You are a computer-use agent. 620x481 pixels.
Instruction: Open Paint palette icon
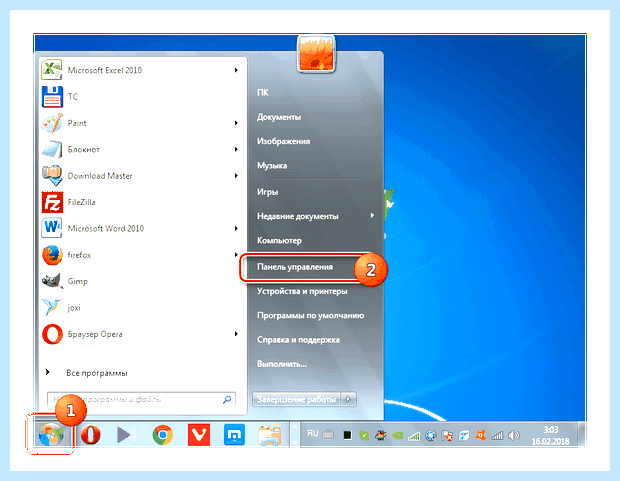coord(52,123)
